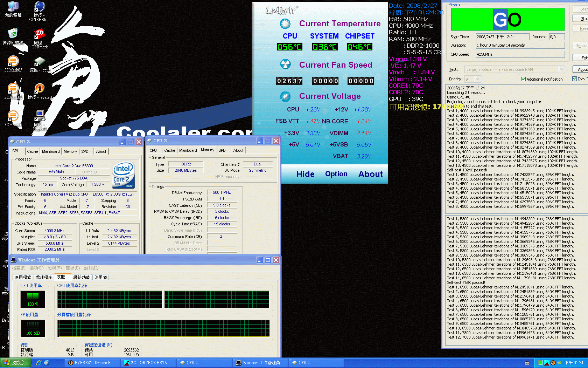This screenshot has height=368, width=588.
Task: Open the 我的電腦 desktop icon
Action: click(13, 9)
